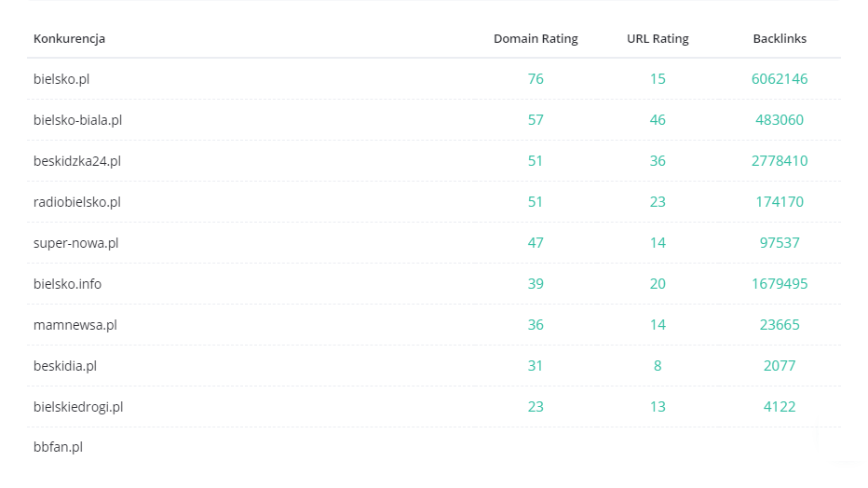The width and height of the screenshot is (868, 488).
Task: Select the Konkurencja column header
Action: pos(69,39)
